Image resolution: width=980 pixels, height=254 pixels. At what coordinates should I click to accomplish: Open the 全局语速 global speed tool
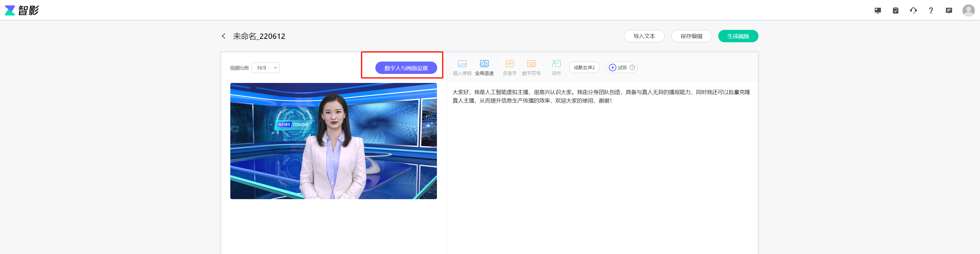click(x=484, y=68)
